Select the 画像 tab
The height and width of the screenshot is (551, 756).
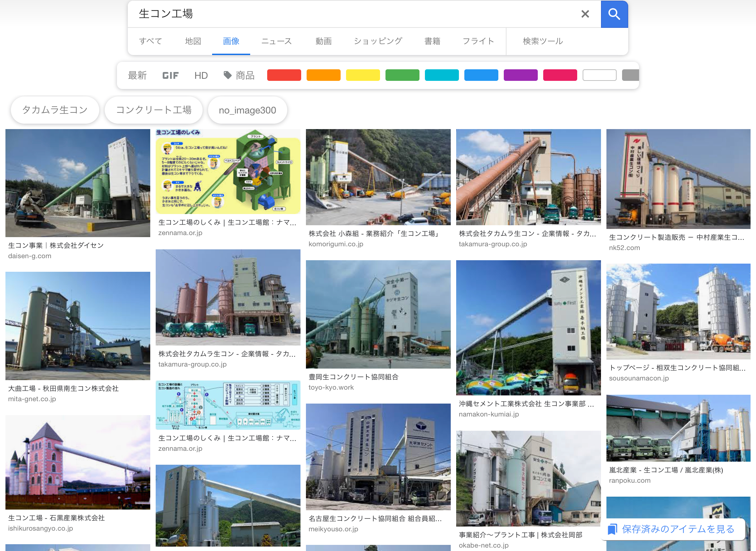tap(231, 41)
